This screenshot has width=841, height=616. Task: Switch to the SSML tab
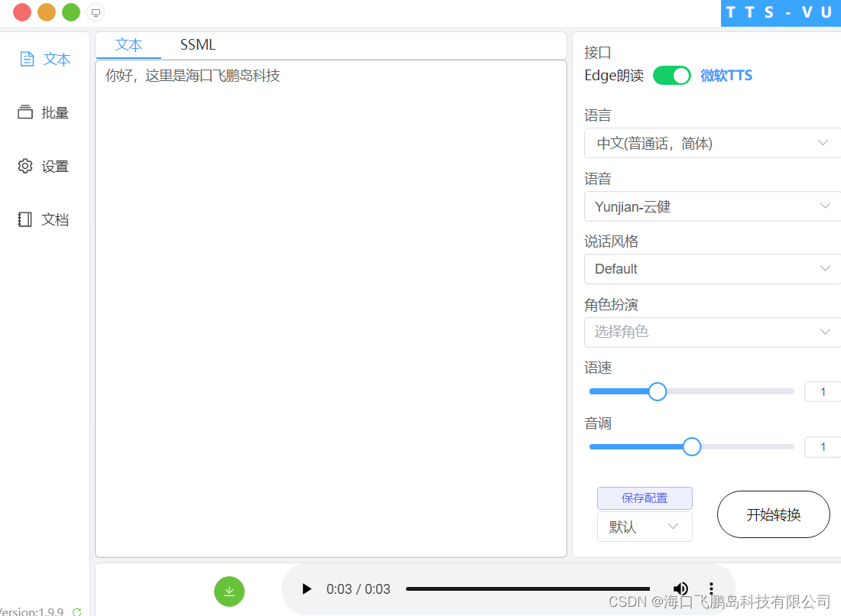click(x=196, y=44)
